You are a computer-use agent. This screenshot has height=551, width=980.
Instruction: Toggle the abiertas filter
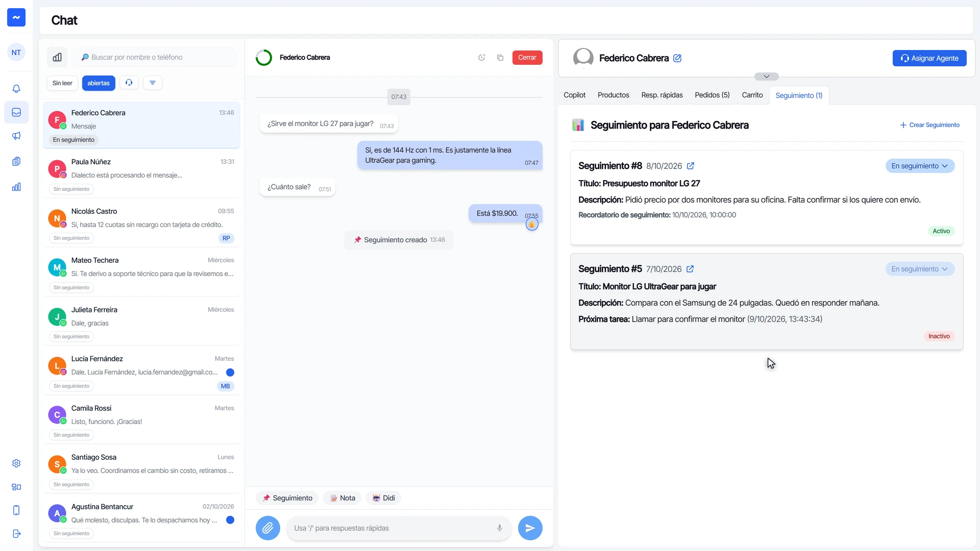click(99, 83)
